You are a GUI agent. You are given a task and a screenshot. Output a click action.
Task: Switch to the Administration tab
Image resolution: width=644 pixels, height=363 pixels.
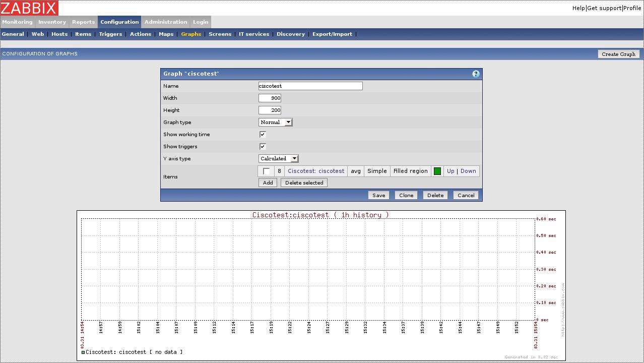(165, 22)
